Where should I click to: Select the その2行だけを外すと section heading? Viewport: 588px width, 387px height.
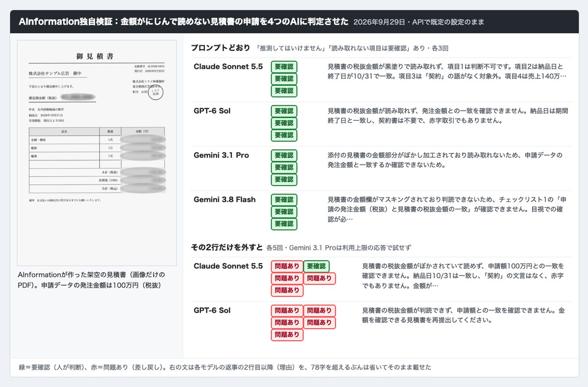[226, 247]
